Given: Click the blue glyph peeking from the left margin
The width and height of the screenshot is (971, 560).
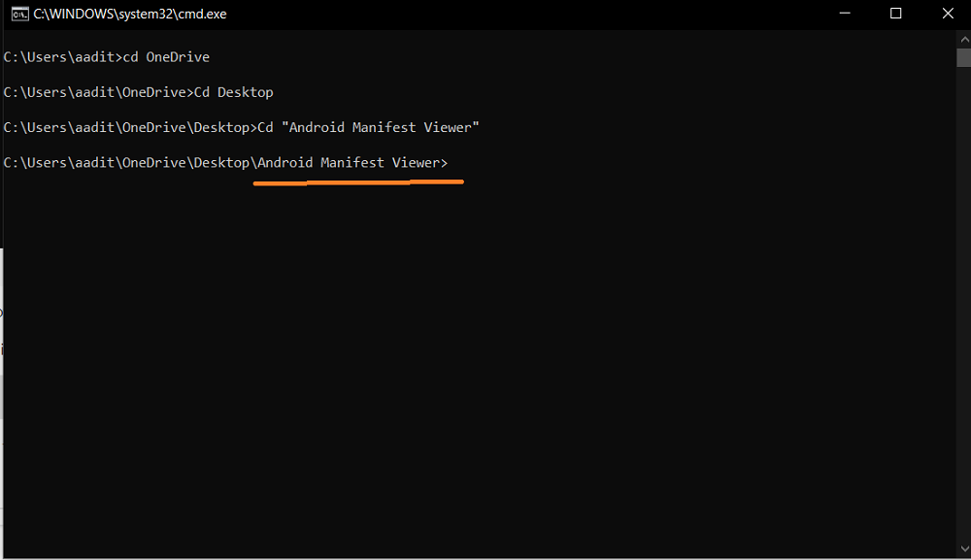Looking at the screenshot, I should click(x=3, y=313).
